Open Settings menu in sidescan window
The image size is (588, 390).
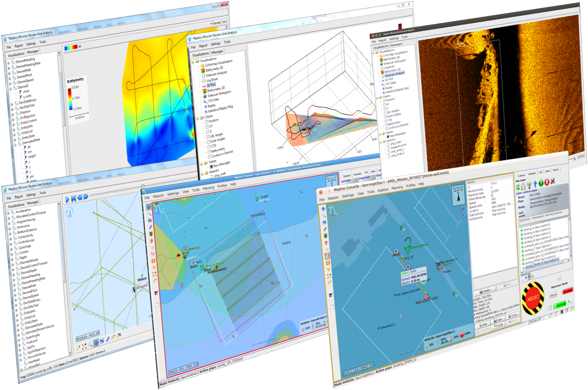[x=394, y=38]
